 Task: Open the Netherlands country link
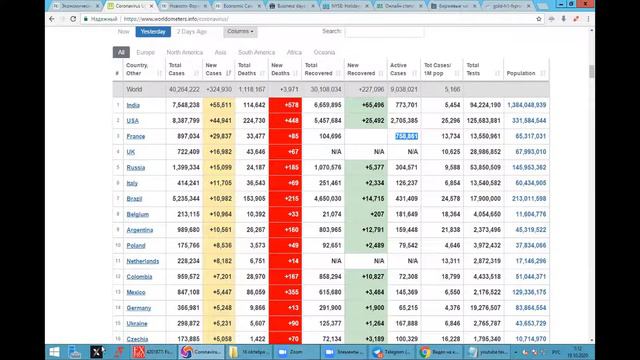(x=142, y=261)
